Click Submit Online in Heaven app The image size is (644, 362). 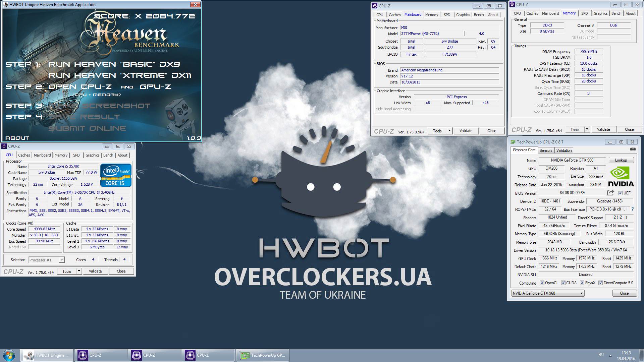(x=87, y=128)
